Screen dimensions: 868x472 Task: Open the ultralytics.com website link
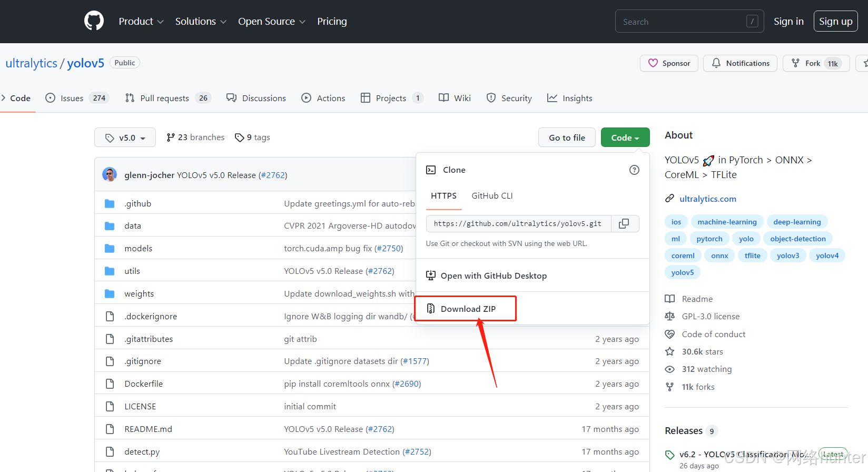[x=708, y=199]
